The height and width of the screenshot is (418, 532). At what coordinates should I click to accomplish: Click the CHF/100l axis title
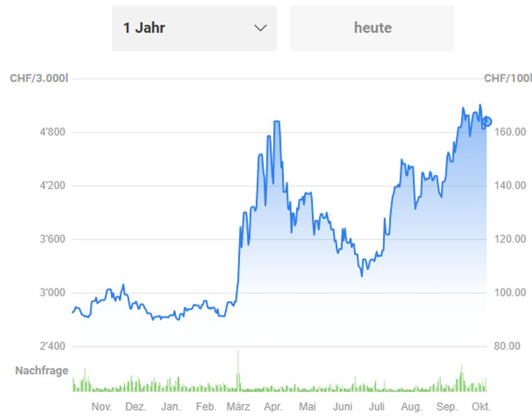[508, 79]
